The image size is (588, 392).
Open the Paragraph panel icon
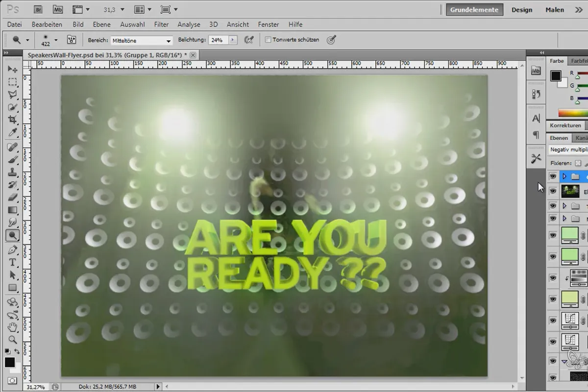[x=536, y=135]
